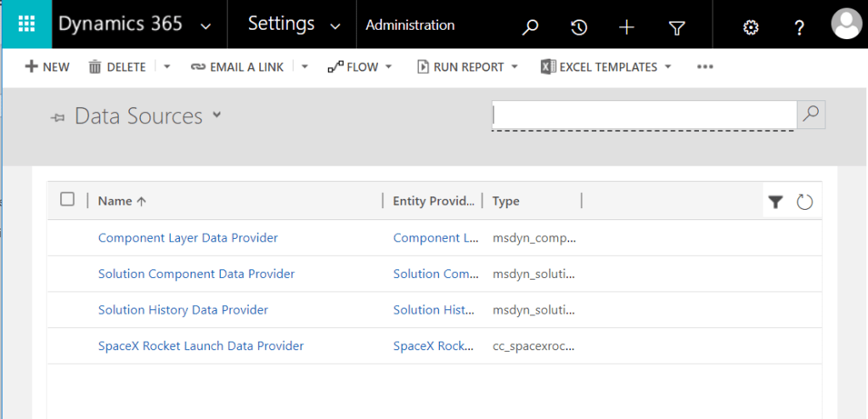Viewport: 868px width, 419px height.
Task: Open the Run Report menu
Action: coord(467,67)
